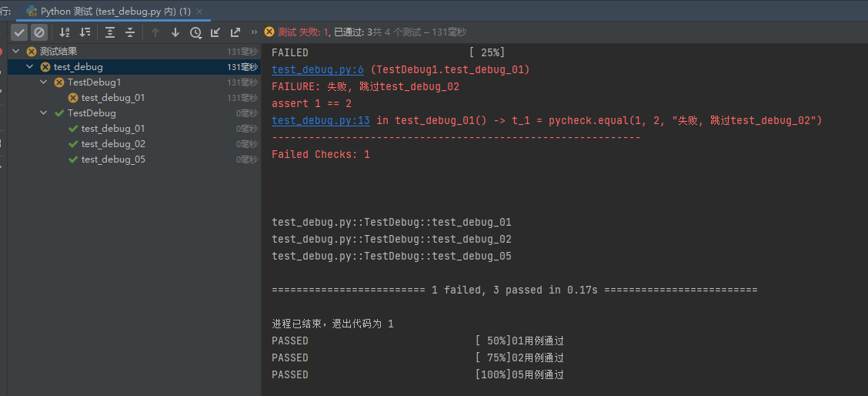Click the export test results icon
The image size is (868, 396).
tap(235, 32)
